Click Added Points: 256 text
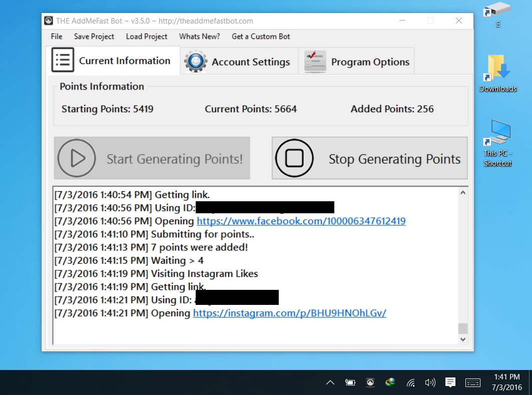532x395 pixels. coord(392,109)
